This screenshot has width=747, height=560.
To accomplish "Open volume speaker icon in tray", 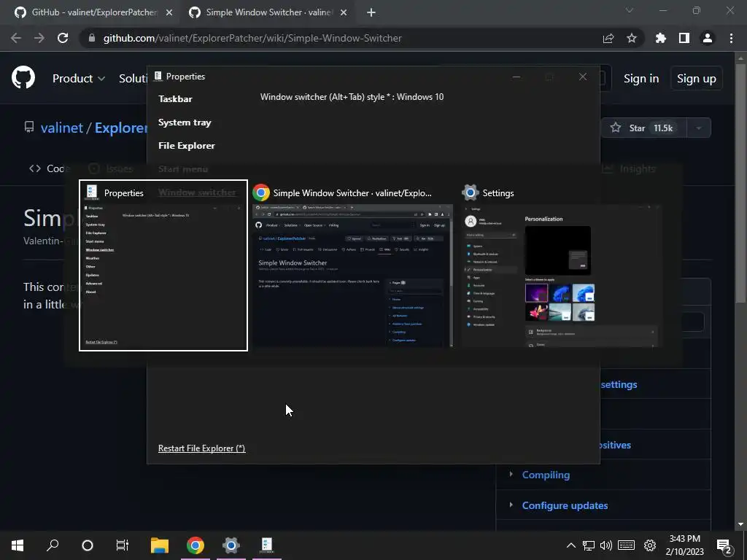I will pyautogui.click(x=606, y=545).
